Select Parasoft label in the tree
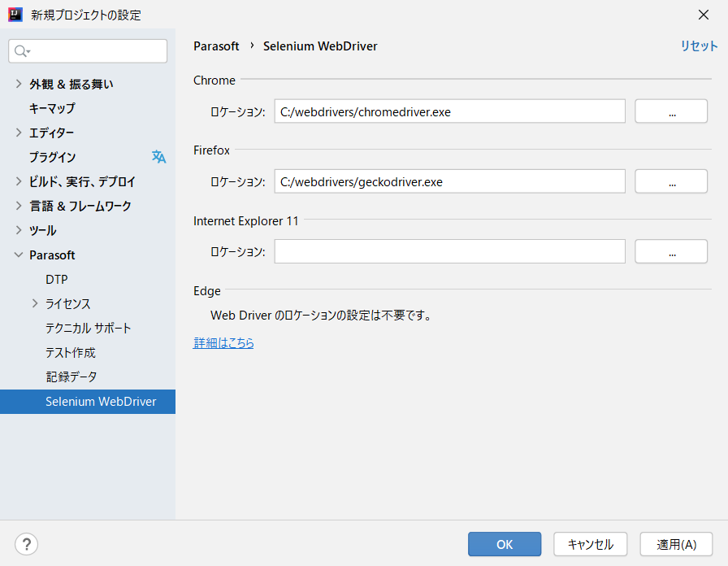The width and height of the screenshot is (728, 566). pos(52,255)
